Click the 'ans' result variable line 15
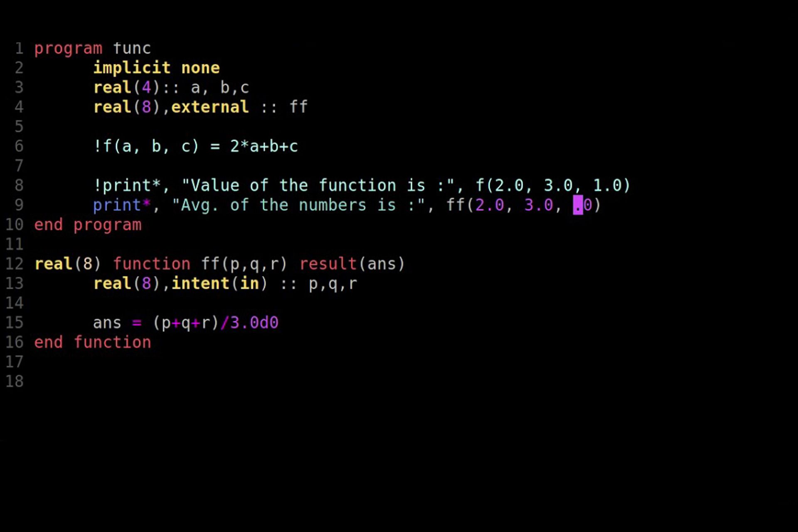Image resolution: width=798 pixels, height=532 pixels. 107,323
